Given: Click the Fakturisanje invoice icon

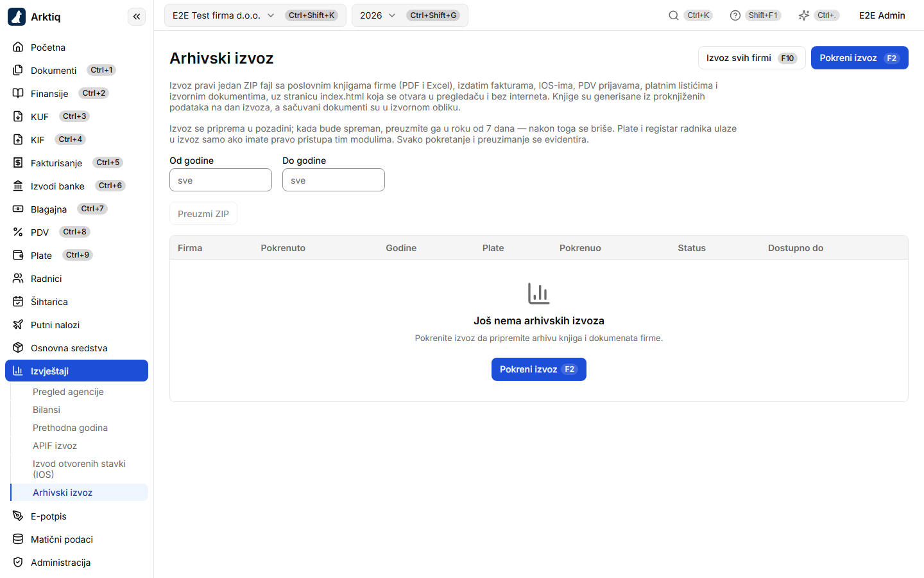Looking at the screenshot, I should click(18, 162).
